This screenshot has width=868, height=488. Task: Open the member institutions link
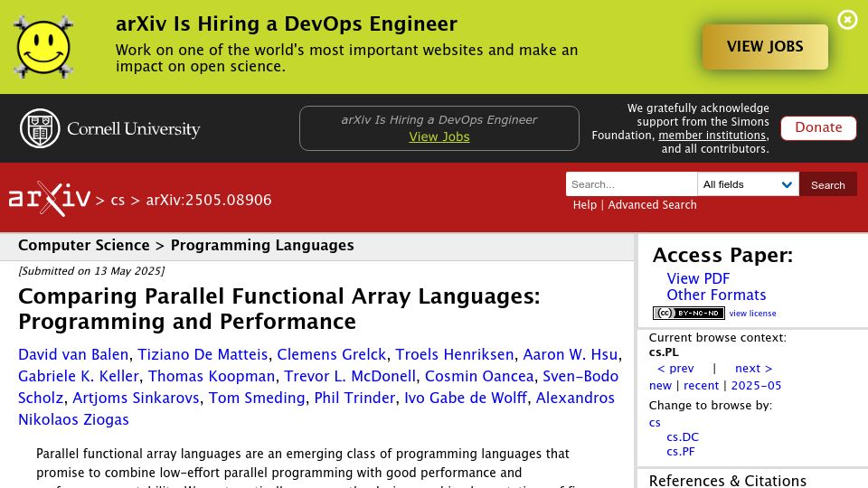pyautogui.click(x=712, y=136)
